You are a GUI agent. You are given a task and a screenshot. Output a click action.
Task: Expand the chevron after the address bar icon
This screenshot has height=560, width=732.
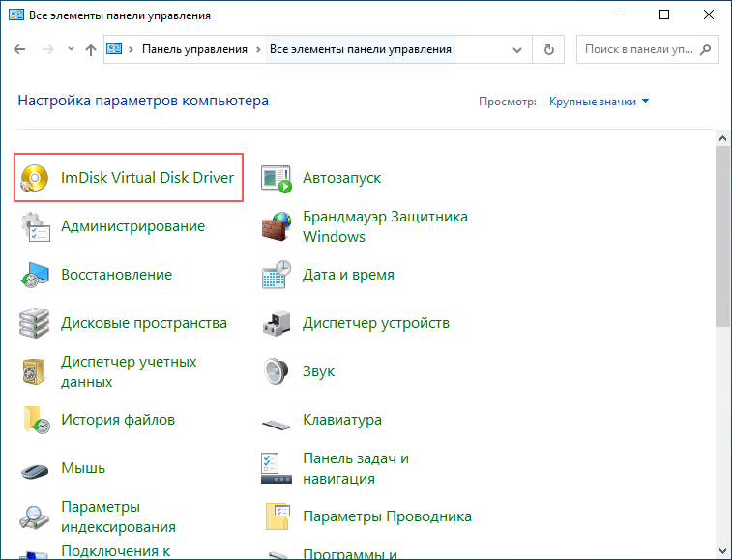[131, 49]
